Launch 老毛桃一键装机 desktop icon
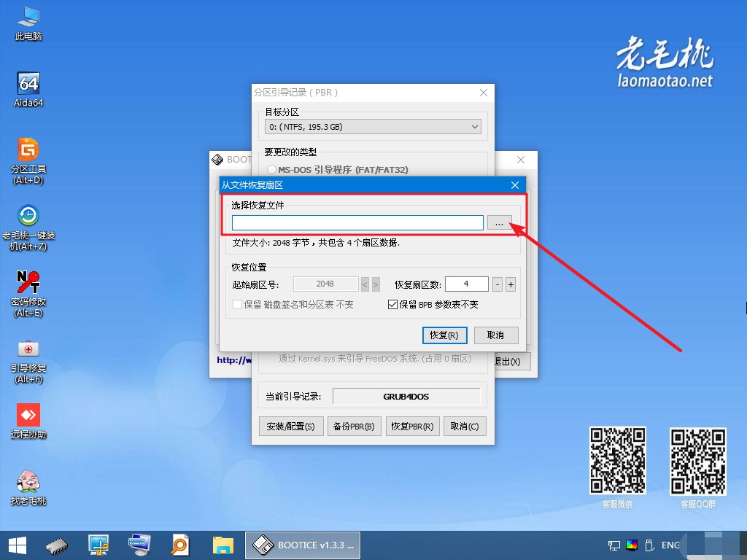747x560 pixels. click(x=28, y=227)
